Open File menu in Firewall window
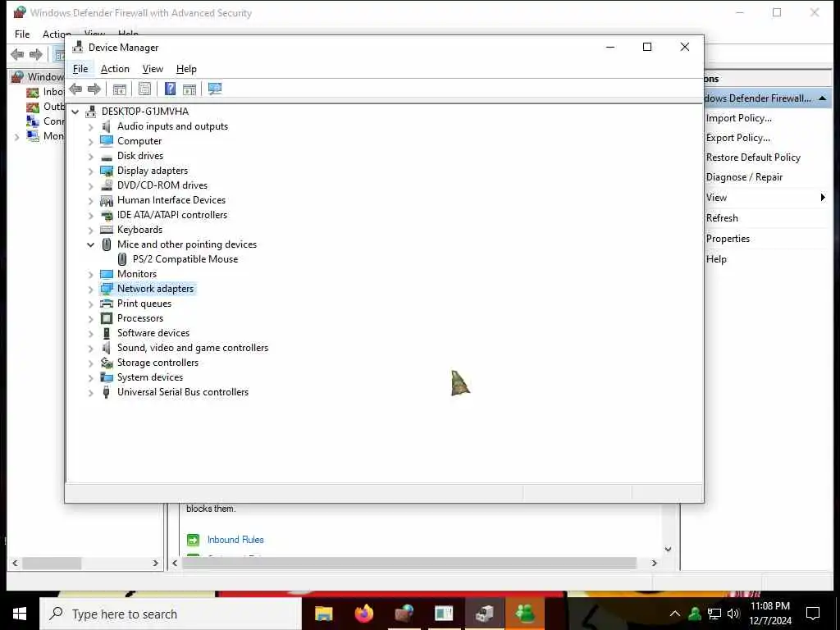The height and width of the screenshot is (630, 840). point(22,34)
